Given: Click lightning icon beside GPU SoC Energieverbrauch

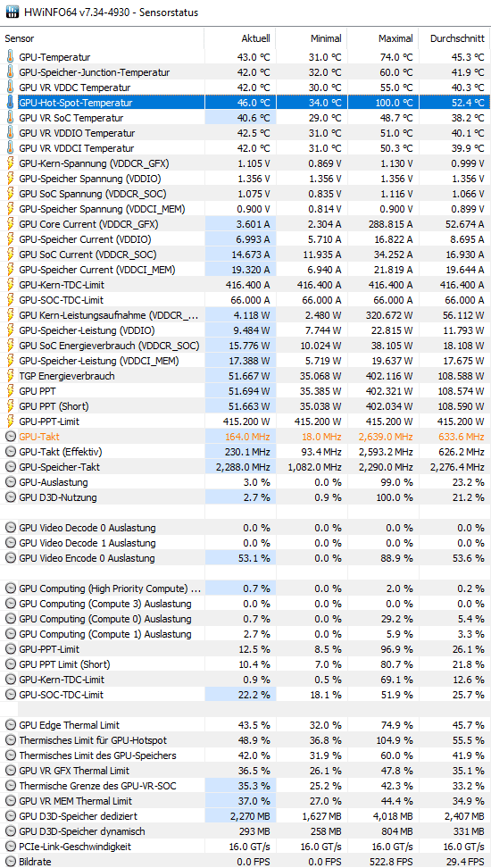Looking at the screenshot, I should (10, 346).
